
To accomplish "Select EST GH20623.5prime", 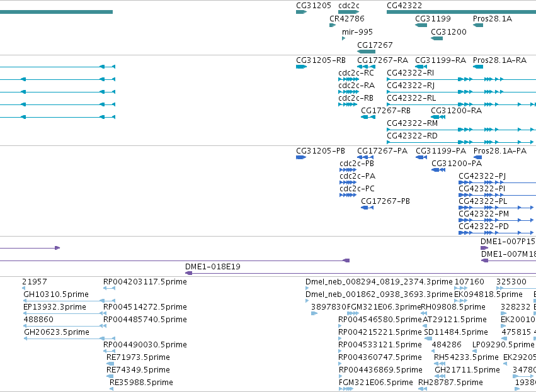I will (57, 332).
